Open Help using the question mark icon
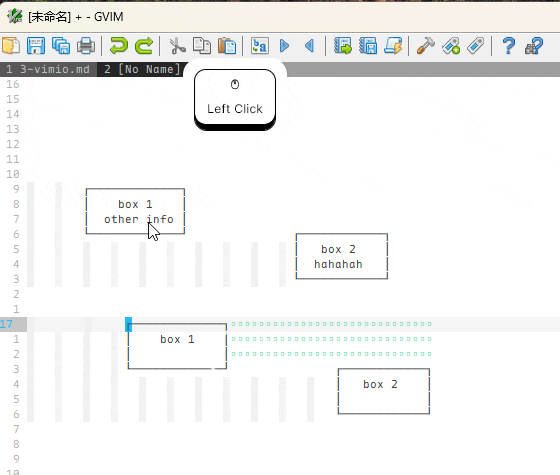Screen dimensions: 560x475 pos(509,46)
